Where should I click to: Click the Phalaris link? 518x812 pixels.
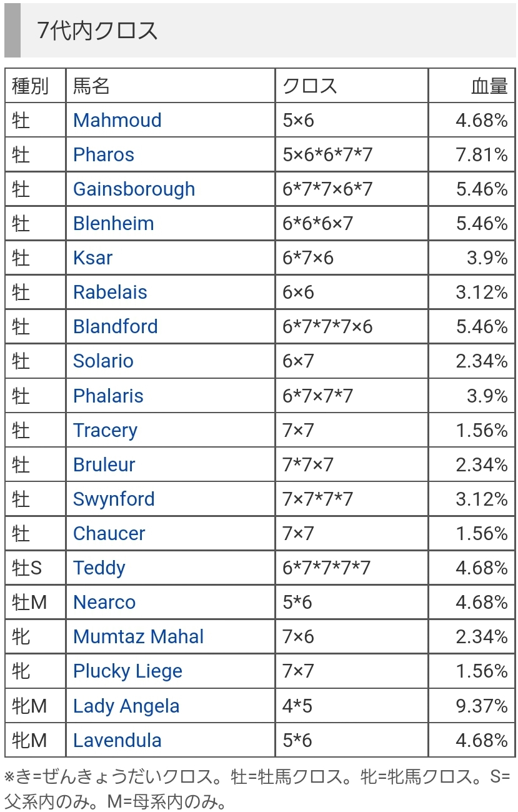click(108, 396)
